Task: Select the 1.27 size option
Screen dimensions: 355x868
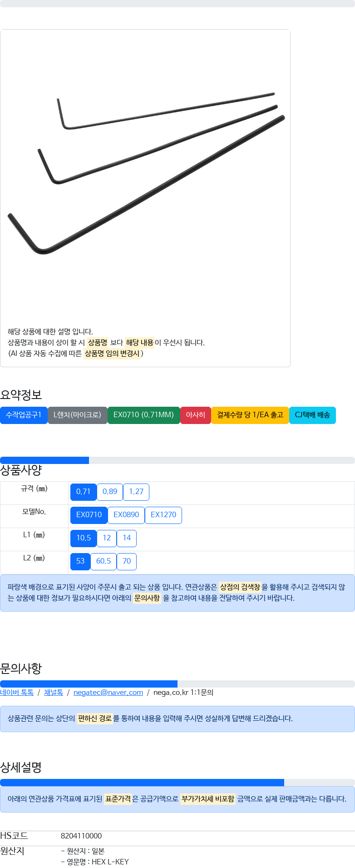Action: (136, 492)
